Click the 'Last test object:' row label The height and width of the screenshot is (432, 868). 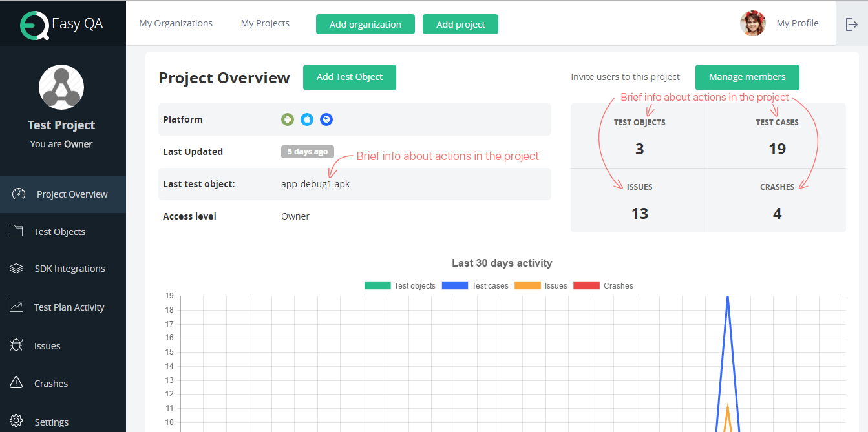(198, 184)
